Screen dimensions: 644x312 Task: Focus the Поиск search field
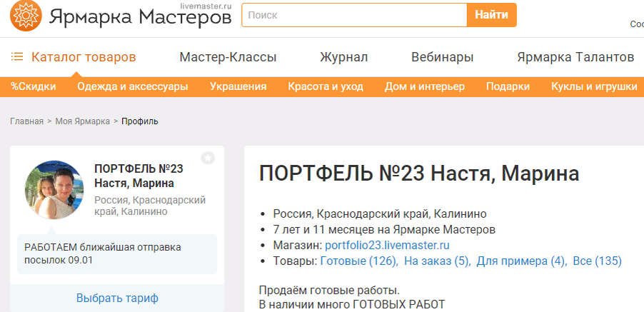(x=354, y=15)
